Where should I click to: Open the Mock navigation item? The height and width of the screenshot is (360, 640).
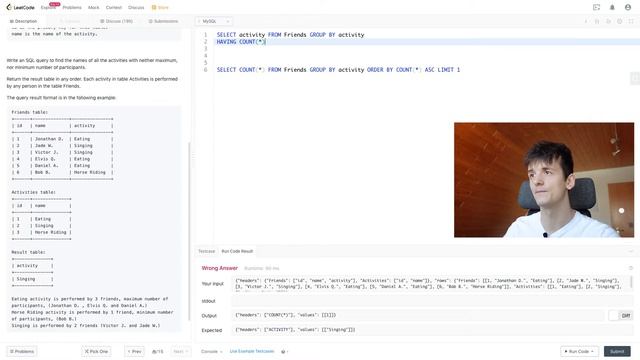click(x=93, y=7)
